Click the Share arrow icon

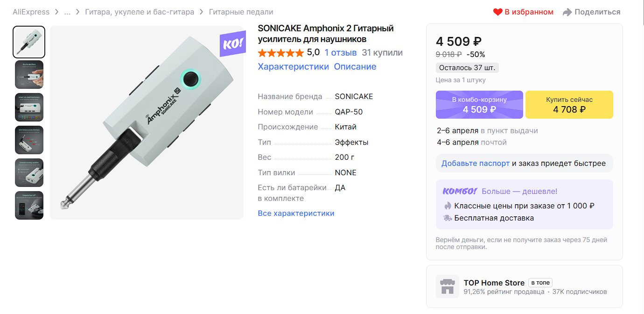[567, 12]
